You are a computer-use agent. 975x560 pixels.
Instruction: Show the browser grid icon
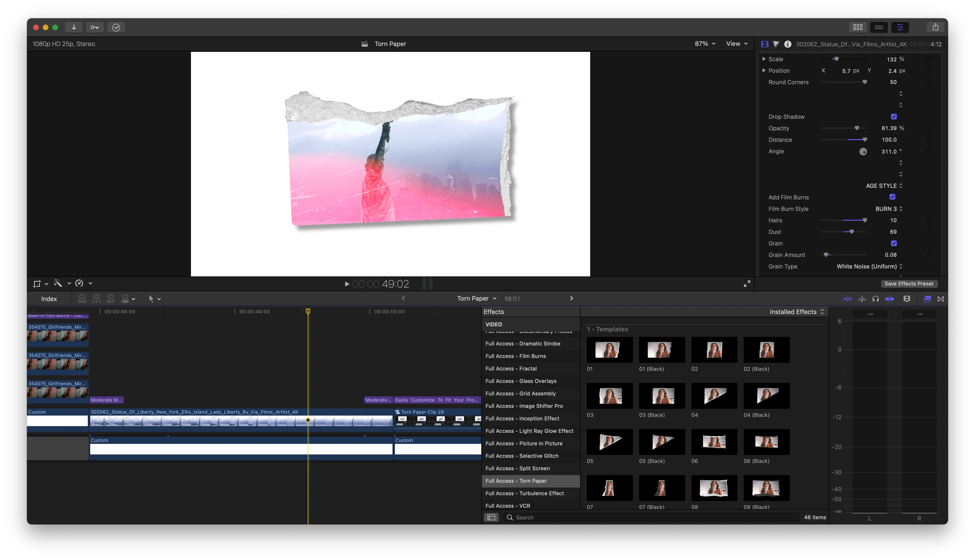[x=858, y=27]
